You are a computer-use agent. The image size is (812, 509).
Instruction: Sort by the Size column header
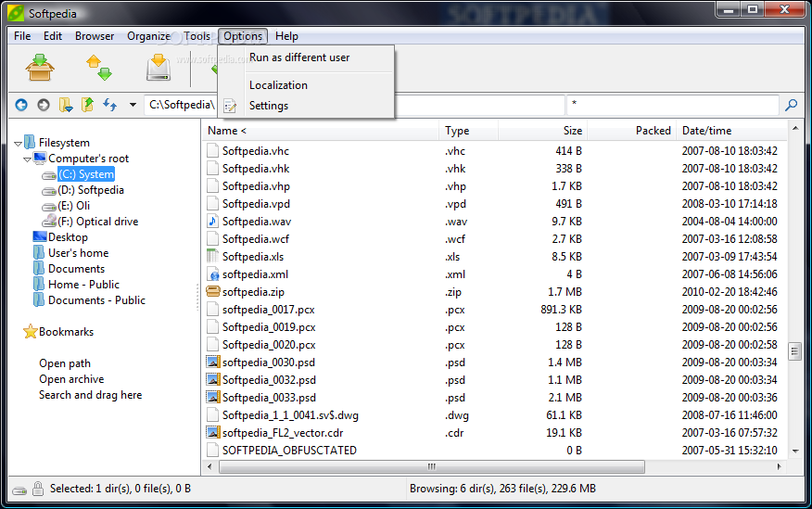point(542,131)
